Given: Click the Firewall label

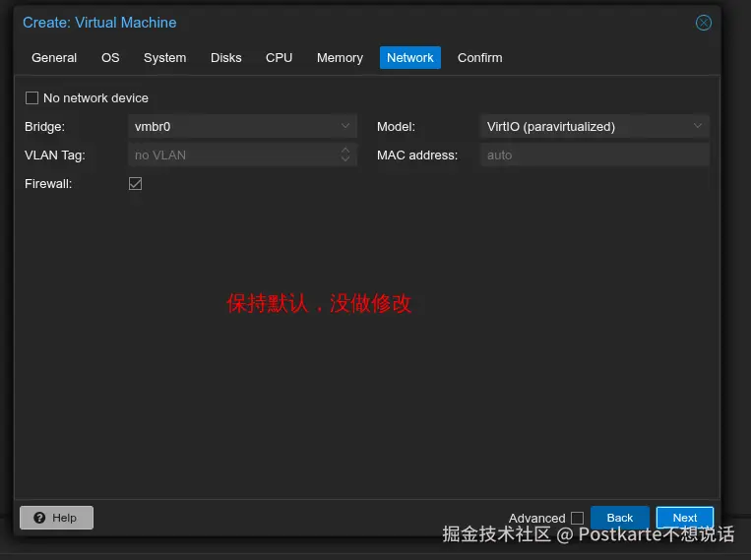Looking at the screenshot, I should click(48, 184).
